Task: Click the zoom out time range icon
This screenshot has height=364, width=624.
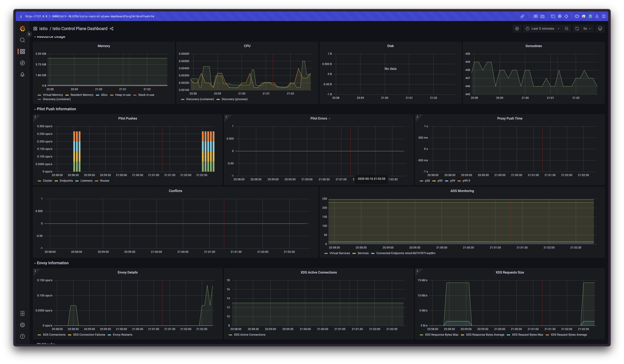Action: coord(567,29)
